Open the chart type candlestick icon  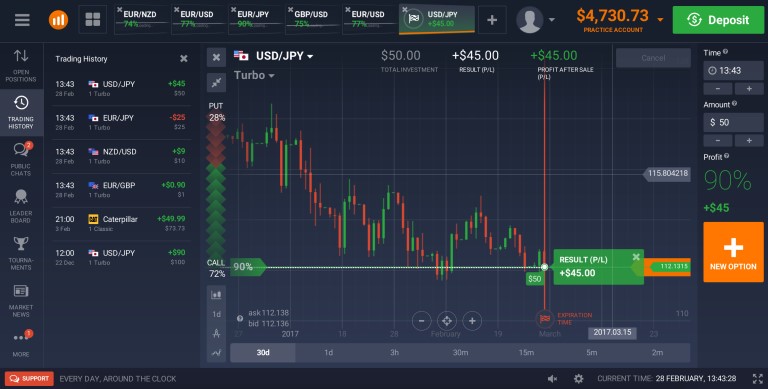click(216, 295)
